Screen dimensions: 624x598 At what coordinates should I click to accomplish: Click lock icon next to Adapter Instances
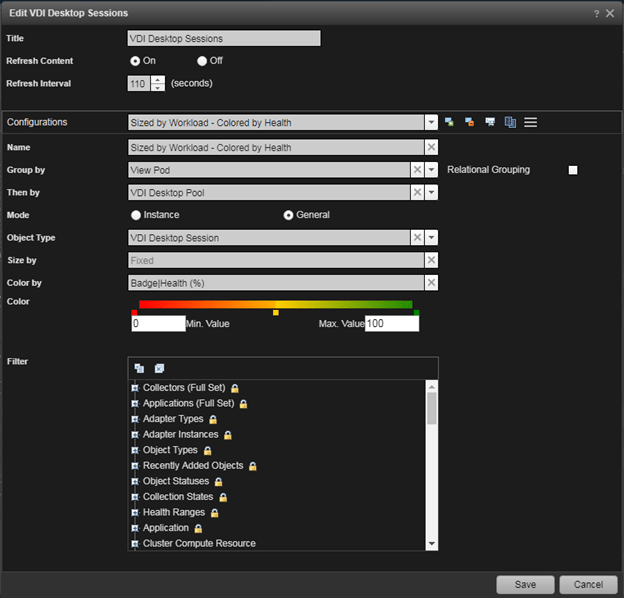[x=228, y=435]
